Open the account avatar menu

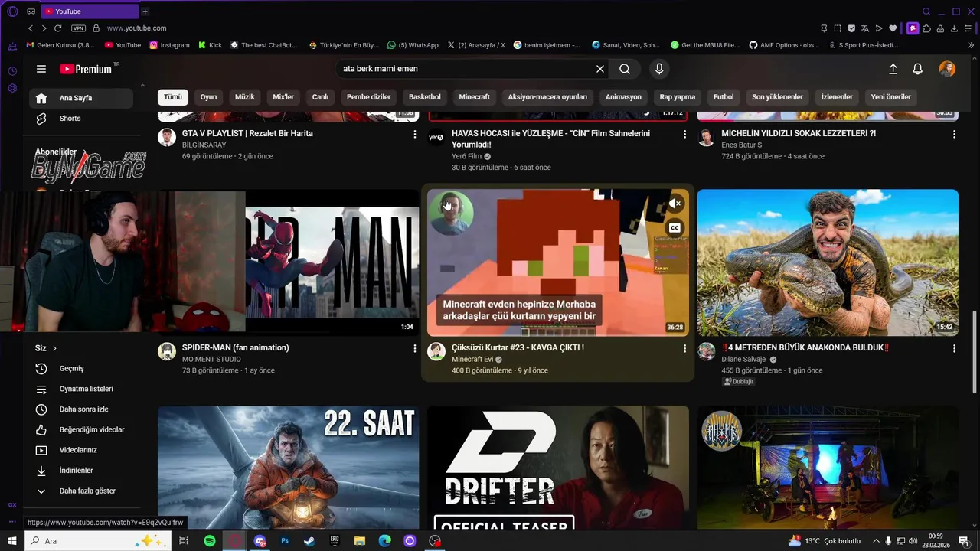point(947,69)
